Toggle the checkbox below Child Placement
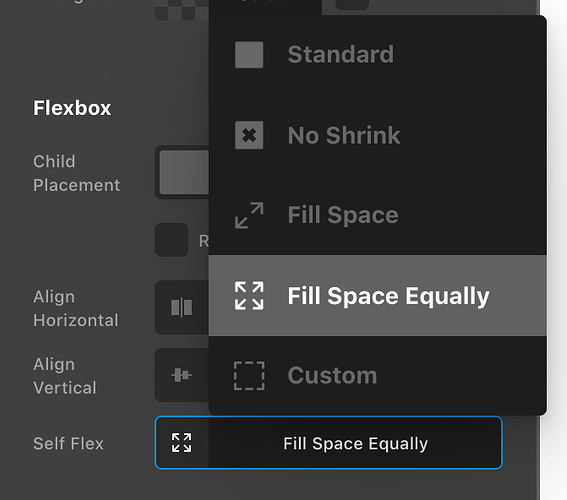Viewport: 567px width, 500px height. point(171,240)
